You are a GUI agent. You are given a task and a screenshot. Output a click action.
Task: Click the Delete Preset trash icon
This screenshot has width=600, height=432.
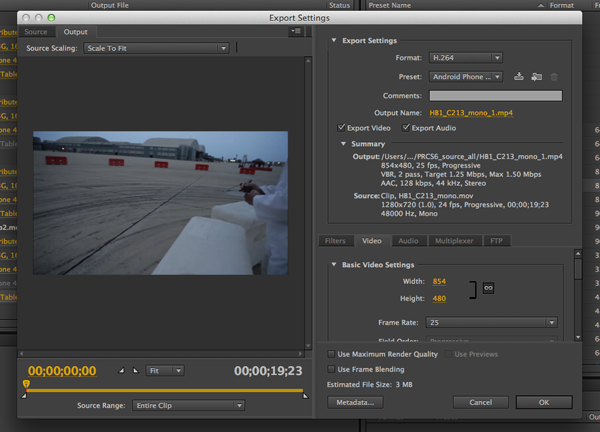click(x=554, y=76)
